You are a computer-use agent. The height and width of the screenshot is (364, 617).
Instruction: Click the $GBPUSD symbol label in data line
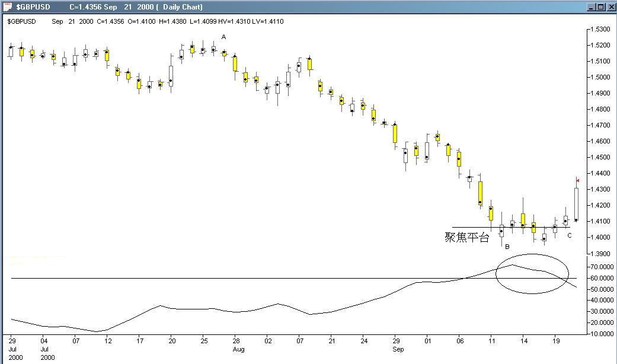click(x=21, y=21)
